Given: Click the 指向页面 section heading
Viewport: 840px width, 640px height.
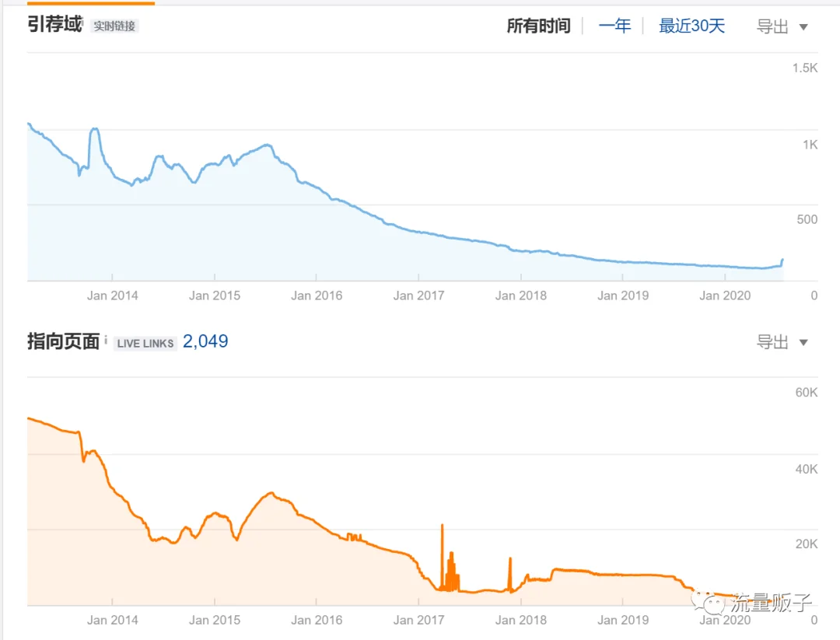Looking at the screenshot, I should 63,341.
